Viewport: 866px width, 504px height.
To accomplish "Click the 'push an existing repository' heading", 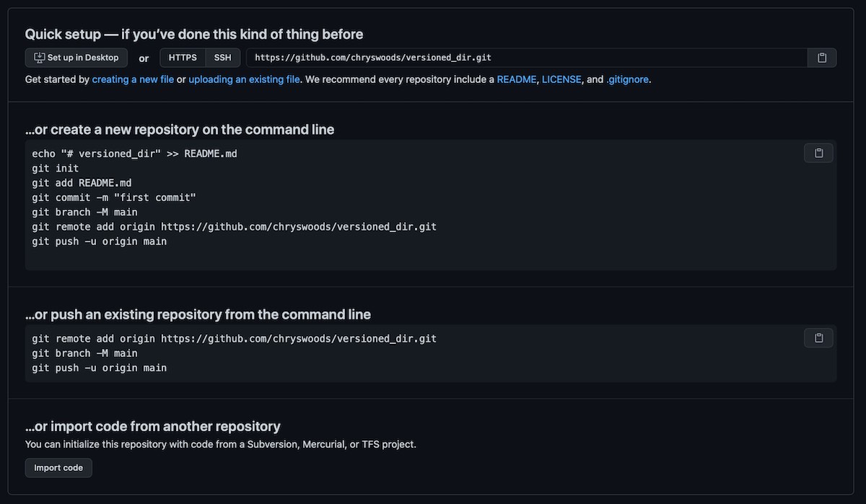I will pyautogui.click(x=198, y=314).
